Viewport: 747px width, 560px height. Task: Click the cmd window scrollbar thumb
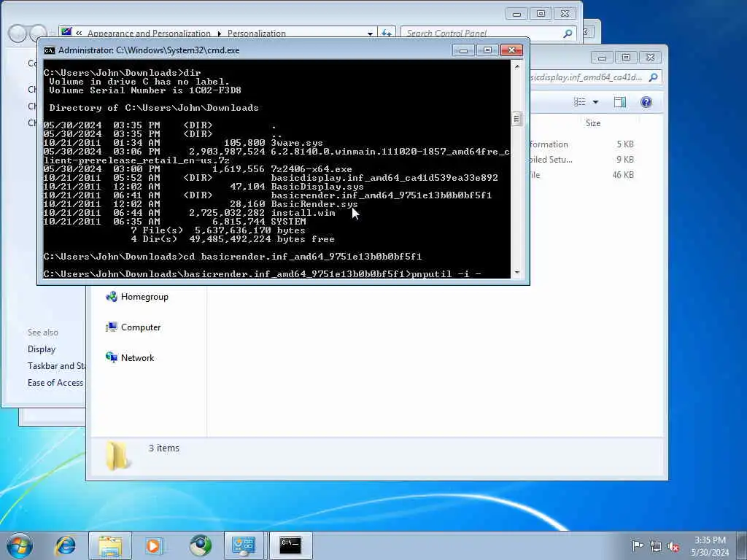click(517, 119)
